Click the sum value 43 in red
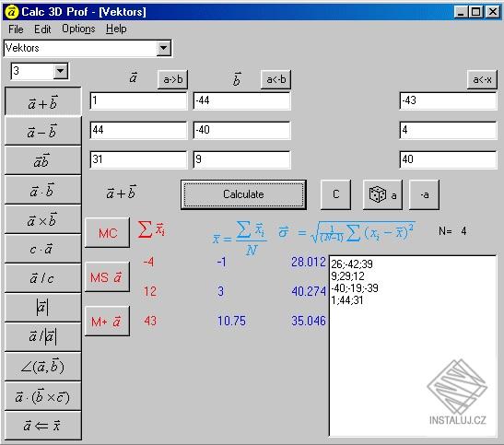The width and height of the screenshot is (504, 445). (150, 321)
